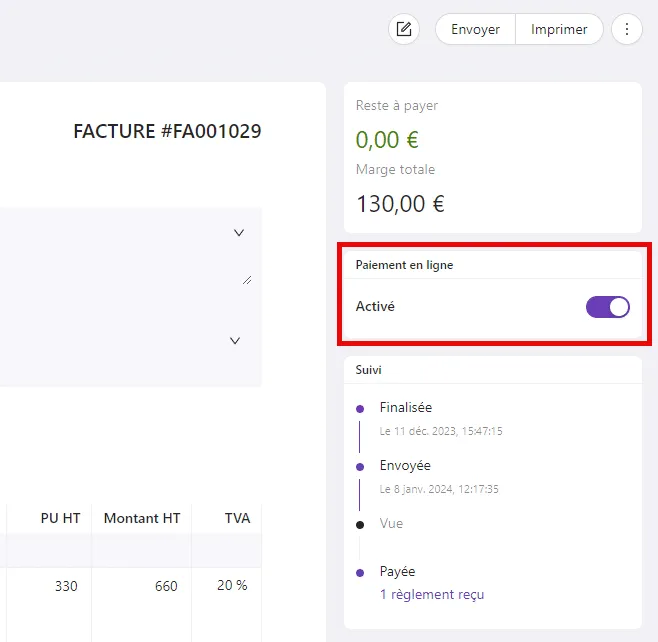This screenshot has width=658, height=642.
Task: Click the Imprimer button
Action: point(559,29)
